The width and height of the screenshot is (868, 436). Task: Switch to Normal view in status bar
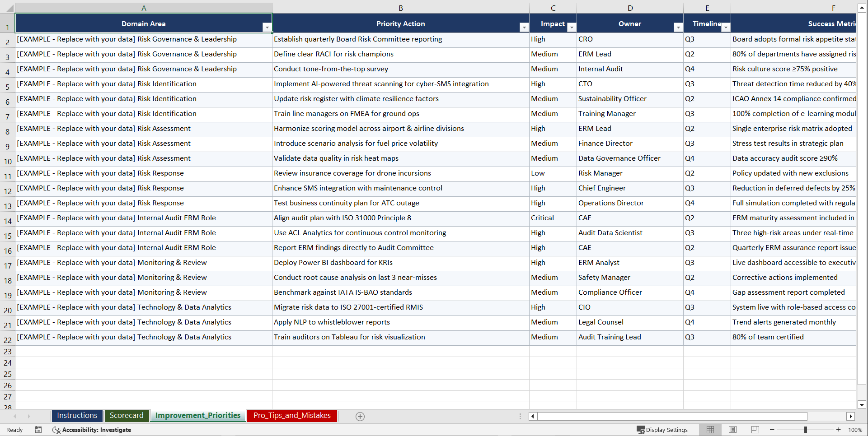point(710,430)
